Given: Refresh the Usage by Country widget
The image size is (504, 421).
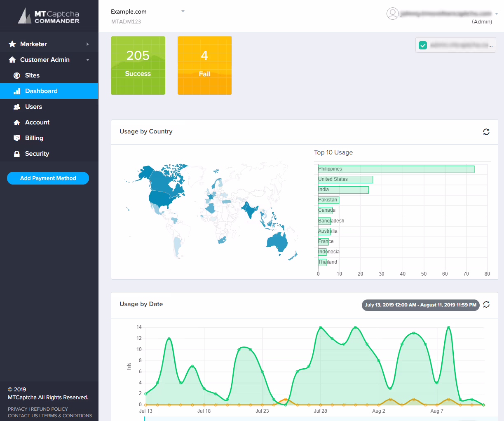Looking at the screenshot, I should pos(486,131).
